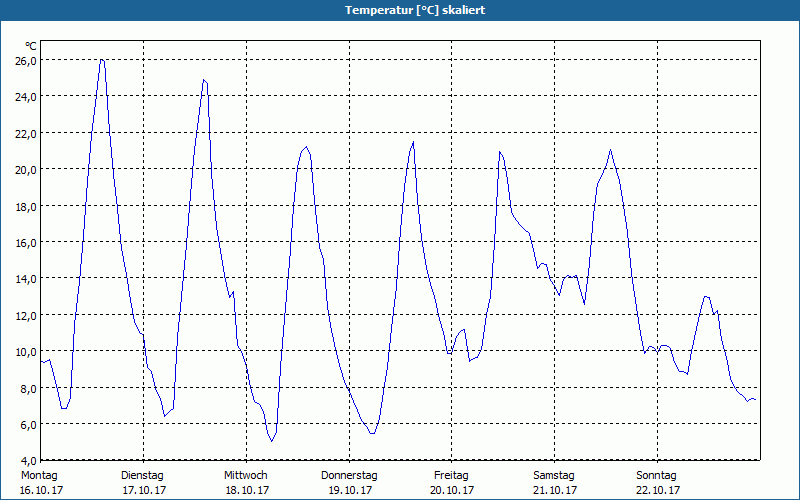Click the 20.10.17 date label
800x500 pixels.
pos(452,490)
